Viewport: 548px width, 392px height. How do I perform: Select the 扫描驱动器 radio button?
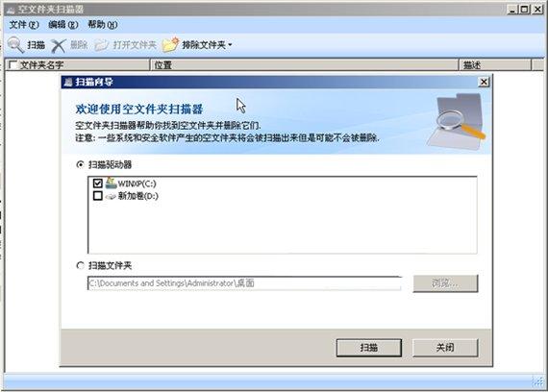pos(81,164)
